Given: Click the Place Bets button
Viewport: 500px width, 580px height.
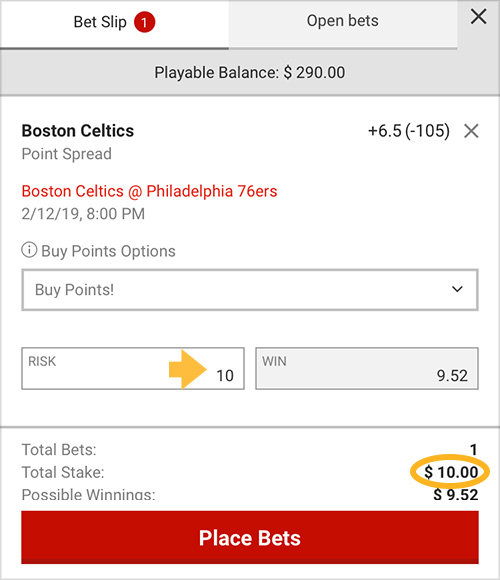Looking at the screenshot, I should point(250,537).
